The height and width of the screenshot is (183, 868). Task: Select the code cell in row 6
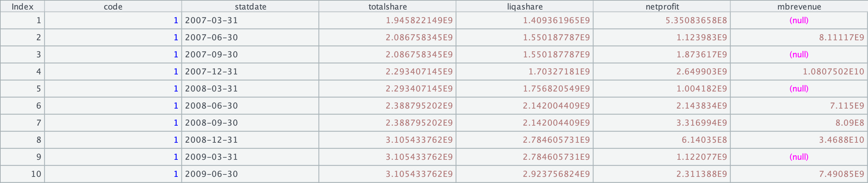click(113, 106)
